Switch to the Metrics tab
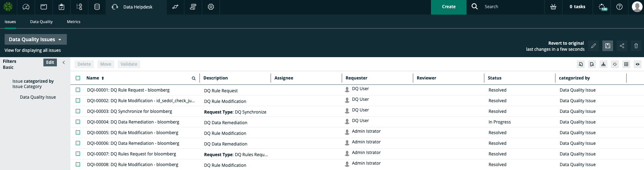Image resolution: width=644 pixels, height=170 pixels. click(x=74, y=22)
